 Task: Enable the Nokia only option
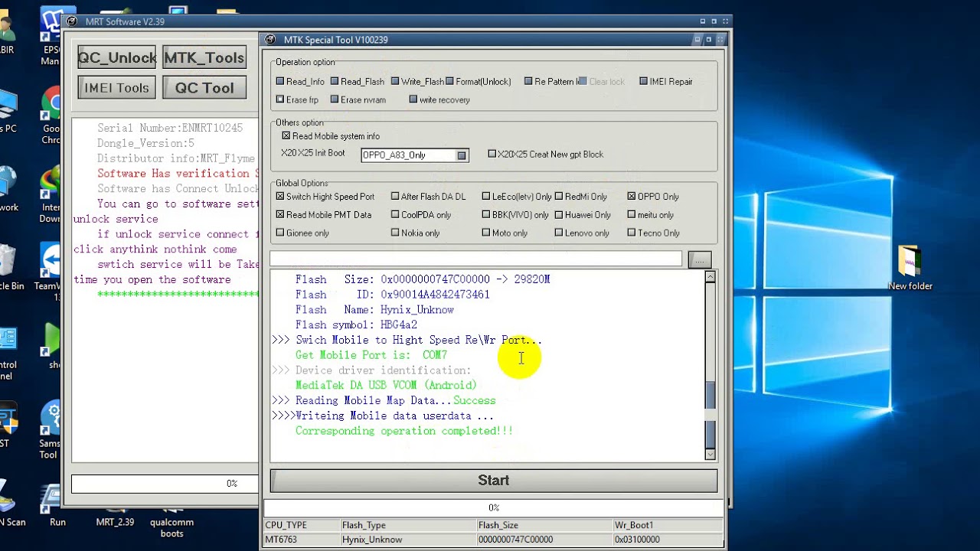[x=395, y=233]
